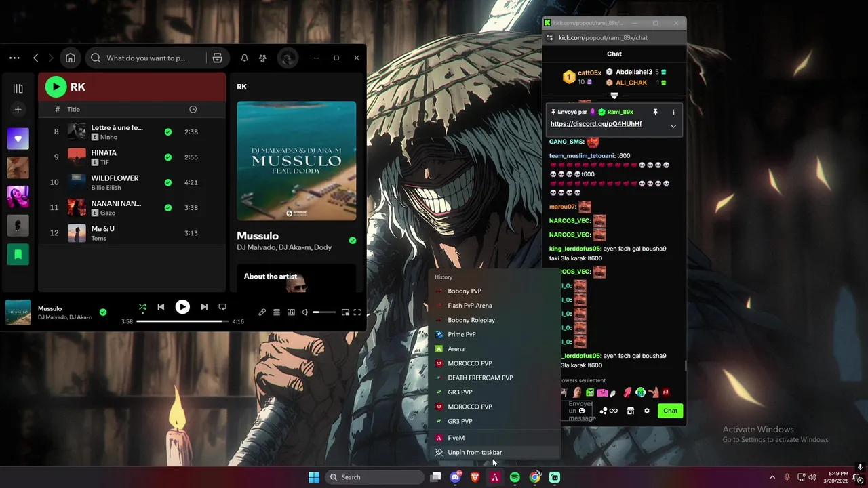Toggle saved check for WILDFLOWER
This screenshot has width=868, height=488.
click(x=168, y=182)
